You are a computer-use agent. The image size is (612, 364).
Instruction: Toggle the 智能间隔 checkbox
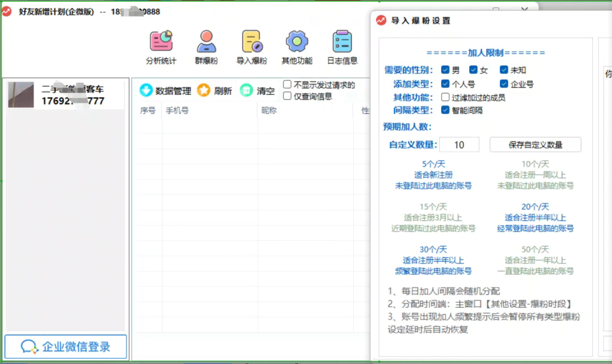coord(445,110)
